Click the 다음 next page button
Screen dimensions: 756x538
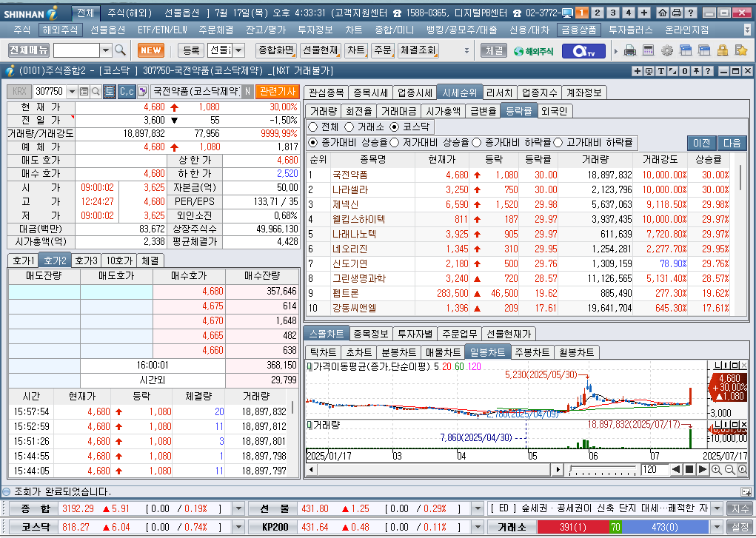[x=732, y=143]
